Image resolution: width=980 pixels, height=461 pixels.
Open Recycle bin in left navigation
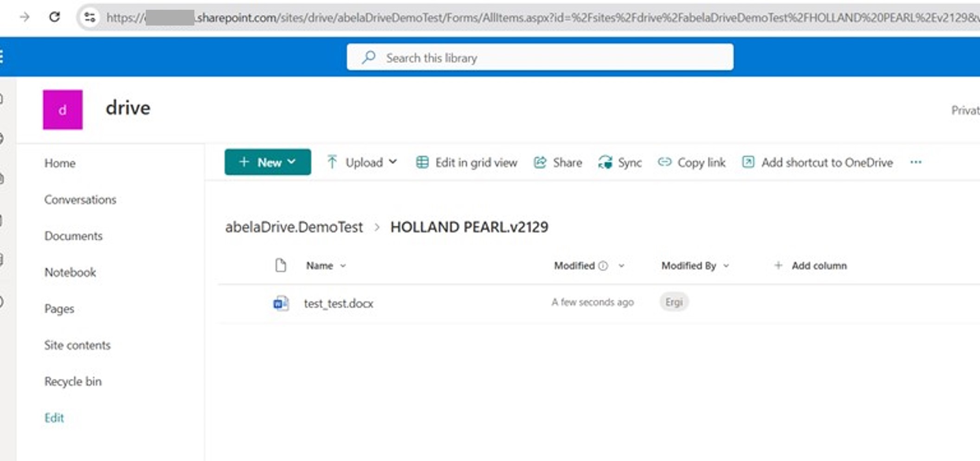pyautogui.click(x=73, y=382)
